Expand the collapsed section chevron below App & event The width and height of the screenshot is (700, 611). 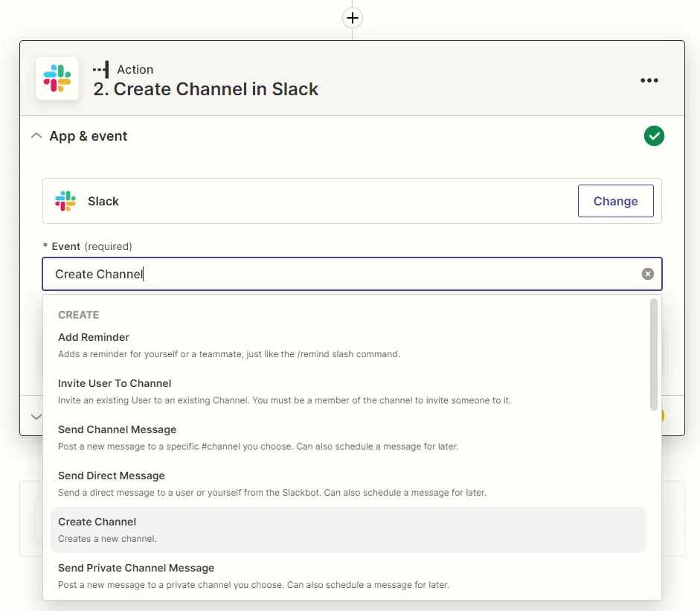[x=36, y=417]
